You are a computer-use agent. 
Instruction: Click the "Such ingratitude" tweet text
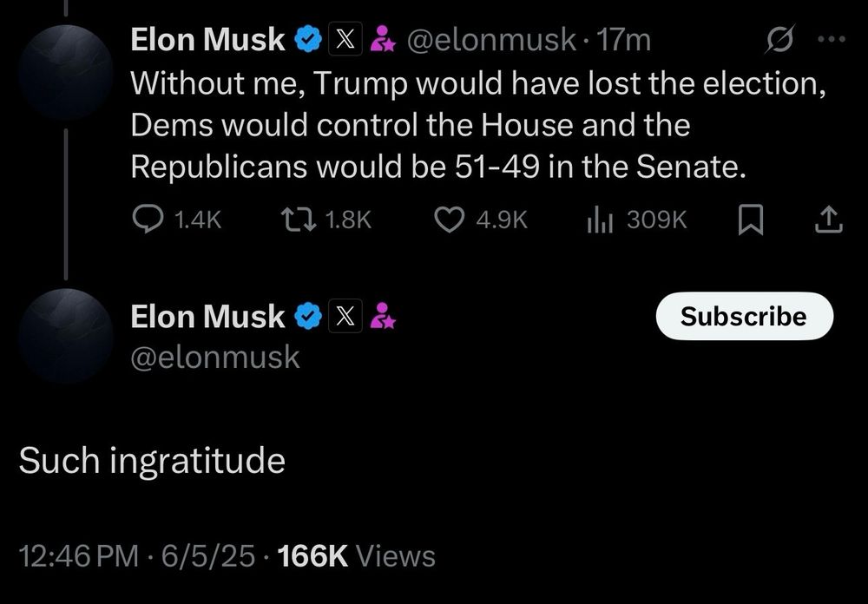pos(153,460)
